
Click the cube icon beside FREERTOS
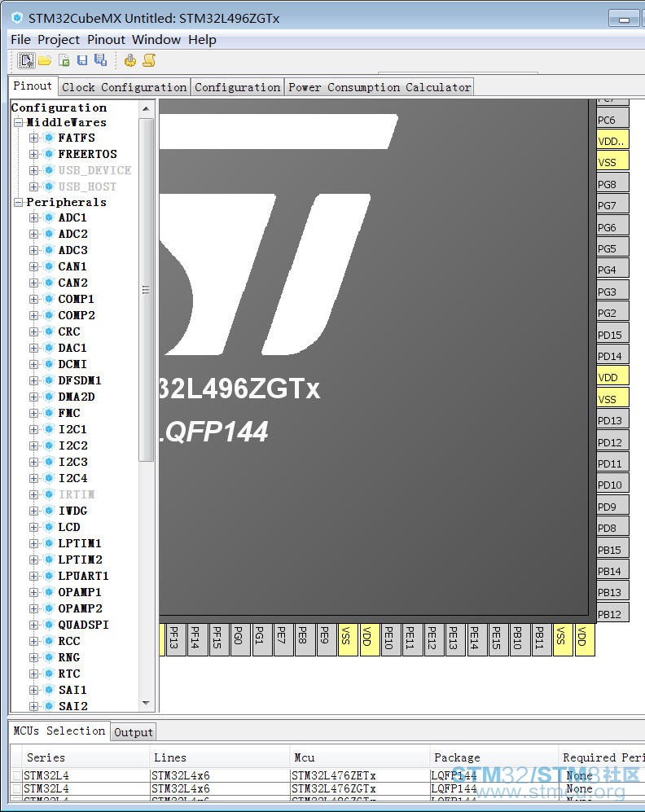(x=49, y=154)
